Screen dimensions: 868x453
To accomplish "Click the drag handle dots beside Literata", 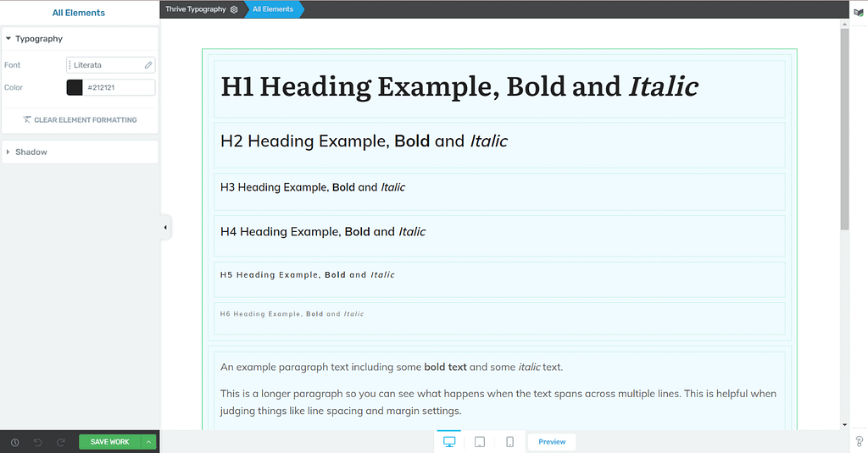I will pos(70,64).
